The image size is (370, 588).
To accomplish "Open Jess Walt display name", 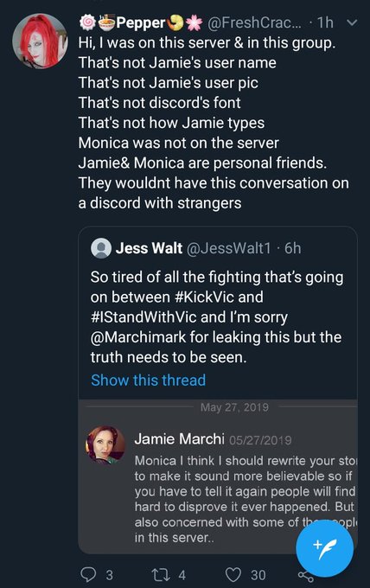I will click(x=149, y=248).
